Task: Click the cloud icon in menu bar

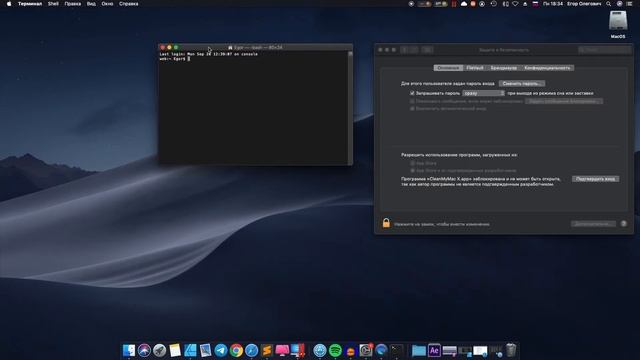Action: tap(464, 4)
